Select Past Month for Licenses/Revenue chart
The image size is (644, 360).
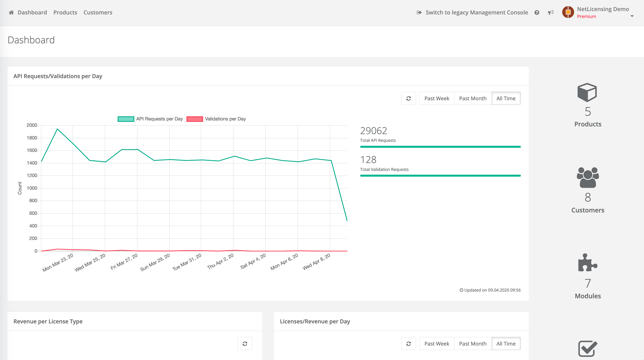[x=473, y=344]
